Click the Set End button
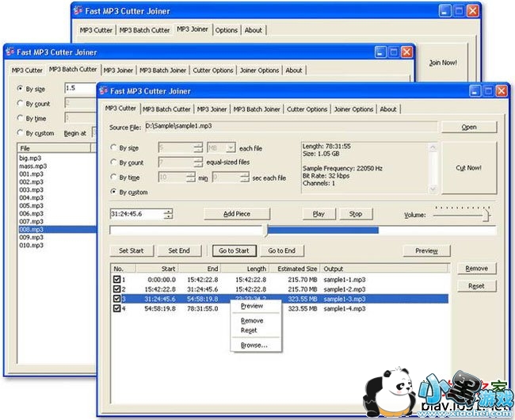This screenshot has height=420, width=515. (x=179, y=251)
